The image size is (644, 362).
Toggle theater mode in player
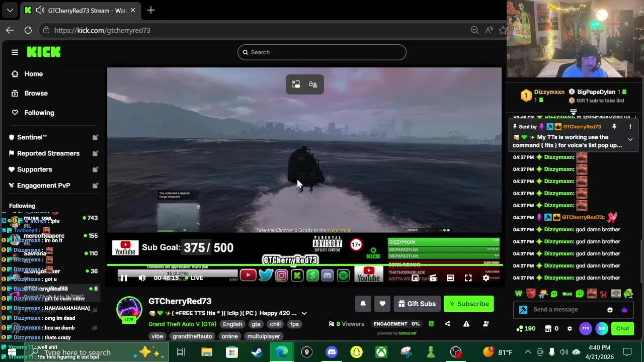(450, 278)
